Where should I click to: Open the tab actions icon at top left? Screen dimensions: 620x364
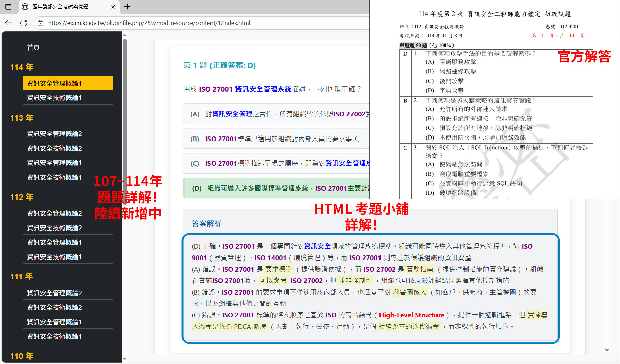[8, 7]
